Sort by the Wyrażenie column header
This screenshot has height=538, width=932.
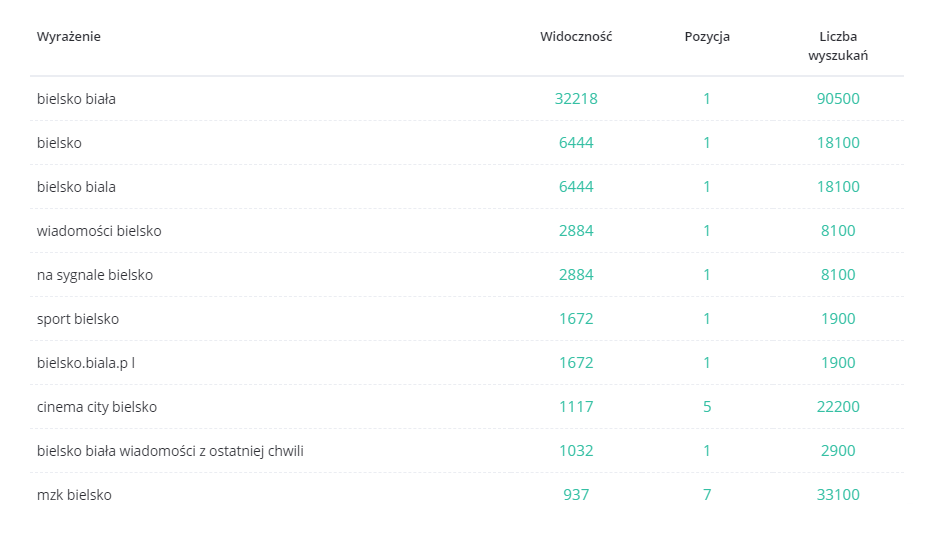point(68,37)
